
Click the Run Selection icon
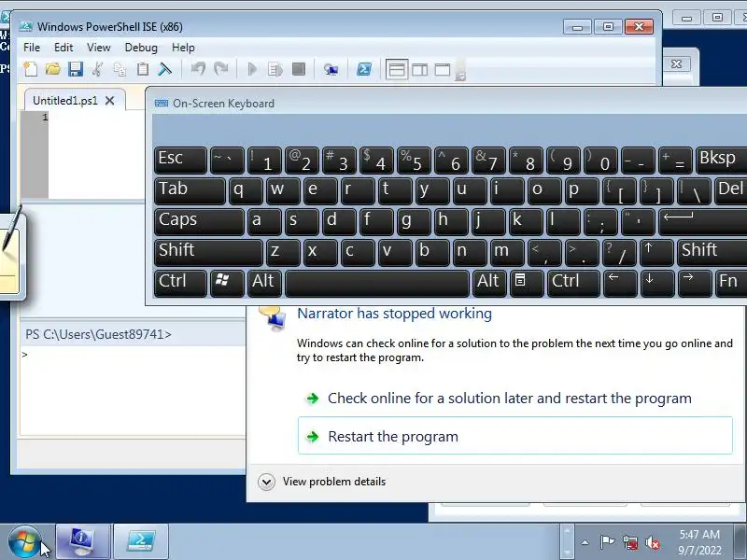click(x=275, y=69)
